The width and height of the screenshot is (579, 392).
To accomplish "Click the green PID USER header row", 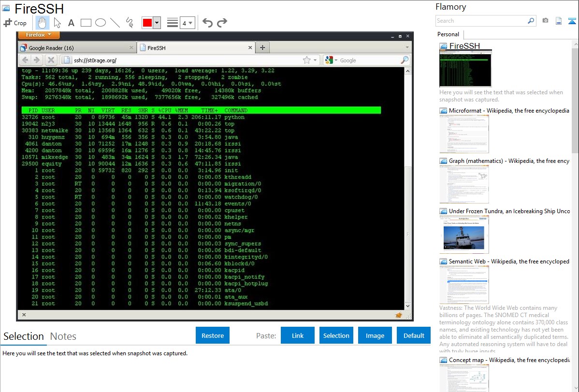I will tap(201, 111).
